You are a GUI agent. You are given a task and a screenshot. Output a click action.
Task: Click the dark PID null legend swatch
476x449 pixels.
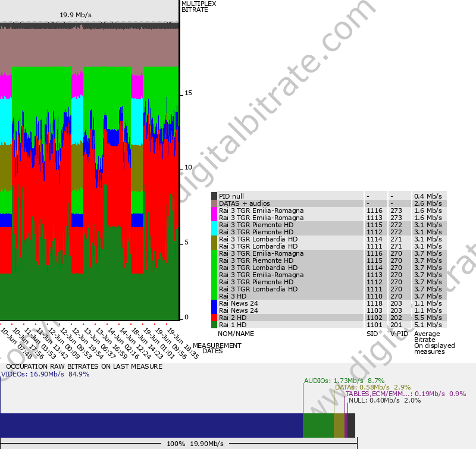coord(214,196)
